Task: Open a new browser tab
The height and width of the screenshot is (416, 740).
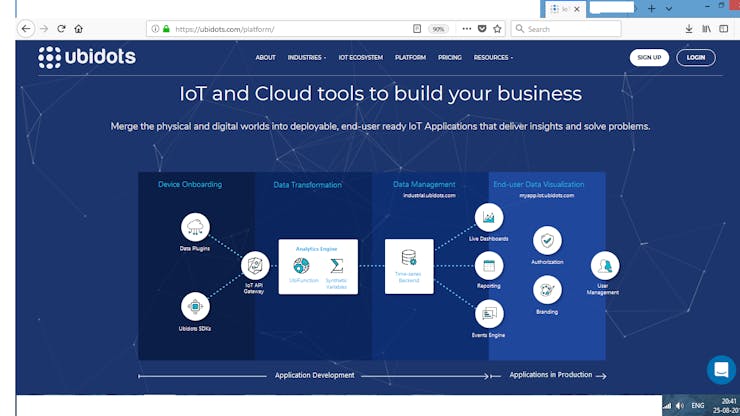Action: [x=652, y=8]
